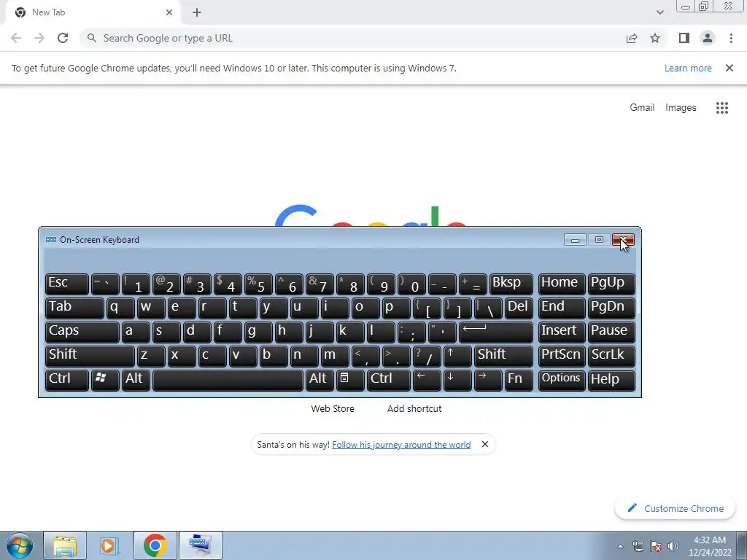Open the Web Store shortcut
This screenshot has height=560, width=747.
[333, 408]
